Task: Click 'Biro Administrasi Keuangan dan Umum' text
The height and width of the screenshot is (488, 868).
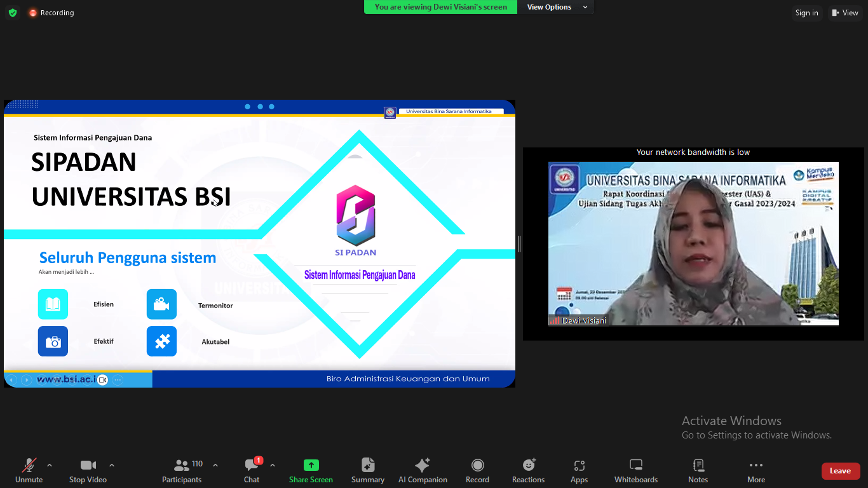Action: click(408, 379)
